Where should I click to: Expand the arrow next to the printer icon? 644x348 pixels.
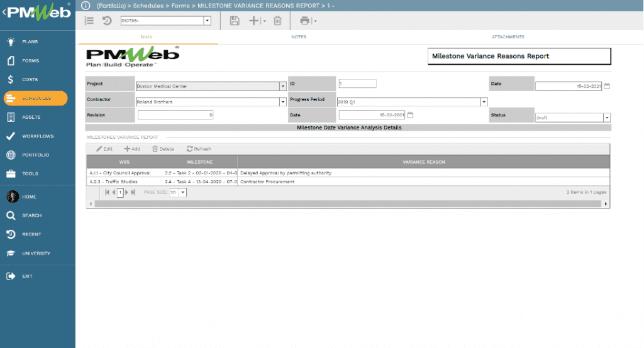tap(315, 21)
